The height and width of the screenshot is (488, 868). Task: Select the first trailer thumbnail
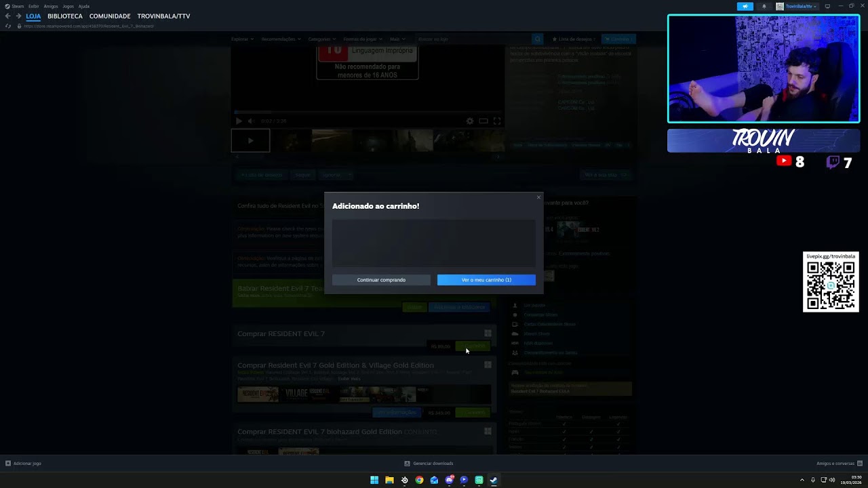click(250, 140)
